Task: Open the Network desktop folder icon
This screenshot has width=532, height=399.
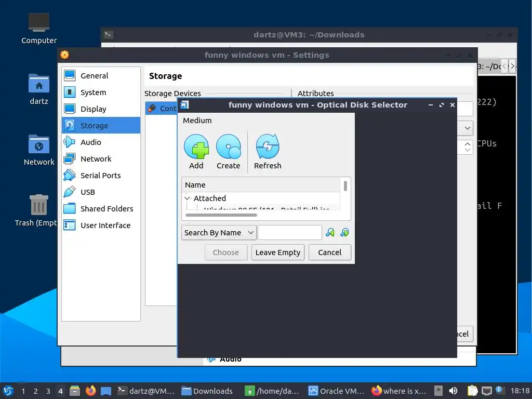Action: [38, 150]
